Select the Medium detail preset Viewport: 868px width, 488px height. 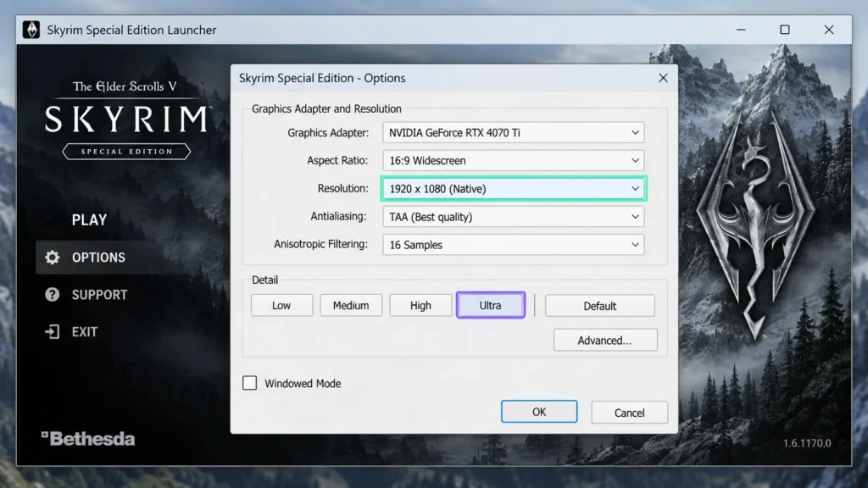(x=351, y=305)
